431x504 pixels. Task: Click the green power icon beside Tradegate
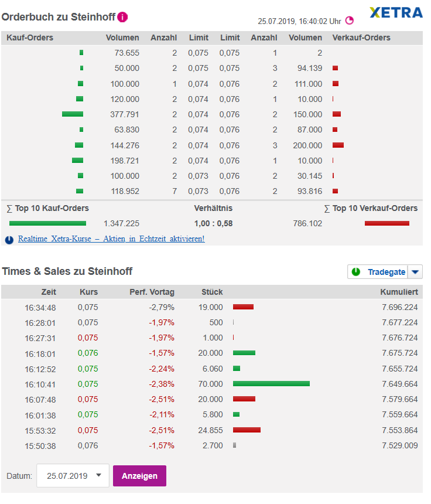coord(356,272)
